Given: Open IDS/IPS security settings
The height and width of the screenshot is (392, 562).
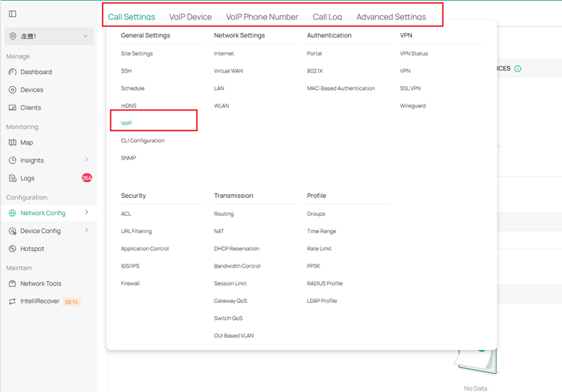Looking at the screenshot, I should click(x=130, y=266).
